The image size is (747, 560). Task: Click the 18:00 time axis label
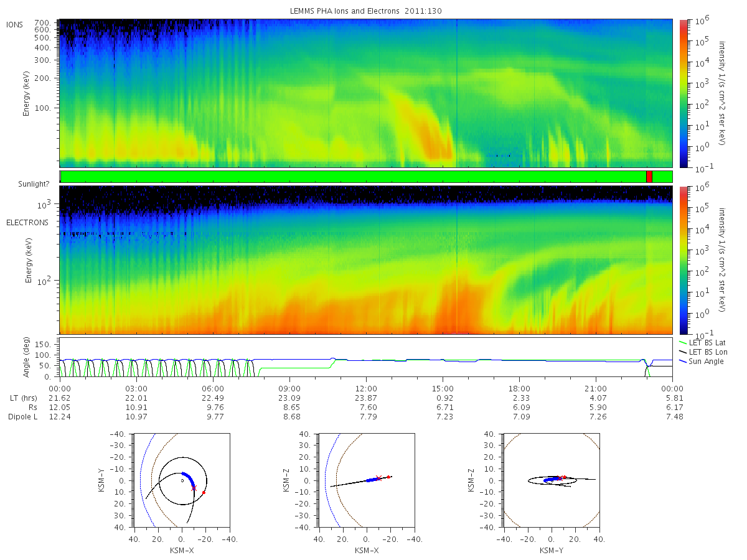pyautogui.click(x=519, y=388)
